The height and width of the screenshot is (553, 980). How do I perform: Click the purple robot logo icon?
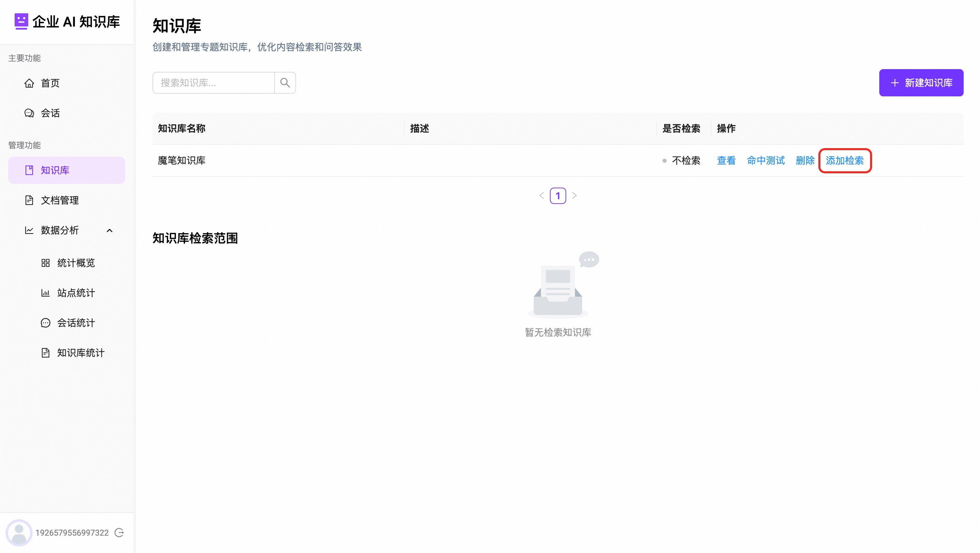click(x=21, y=21)
